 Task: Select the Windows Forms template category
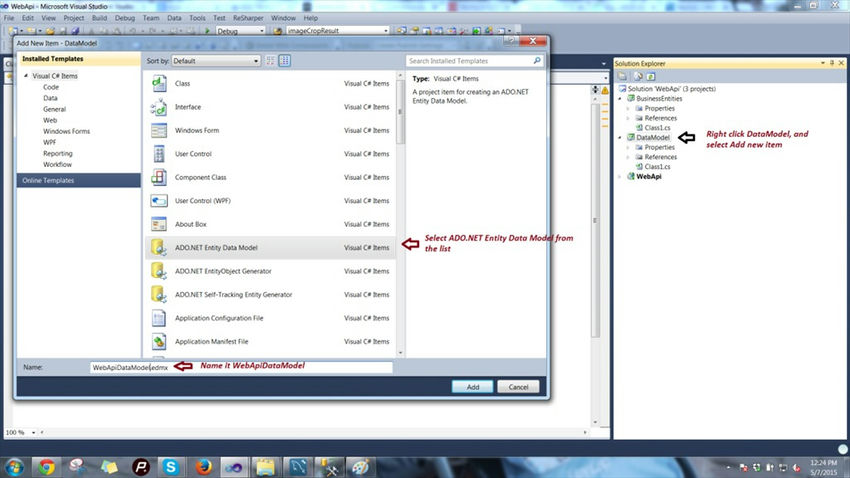[67, 131]
